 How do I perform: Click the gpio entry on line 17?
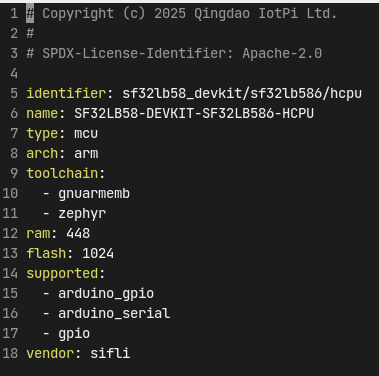click(x=74, y=334)
